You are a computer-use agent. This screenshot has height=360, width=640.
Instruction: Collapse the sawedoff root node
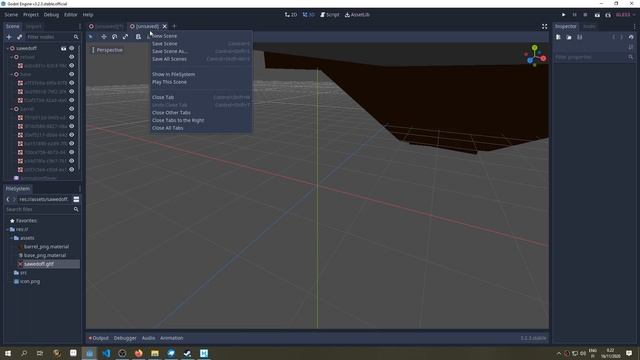click(x=7, y=48)
